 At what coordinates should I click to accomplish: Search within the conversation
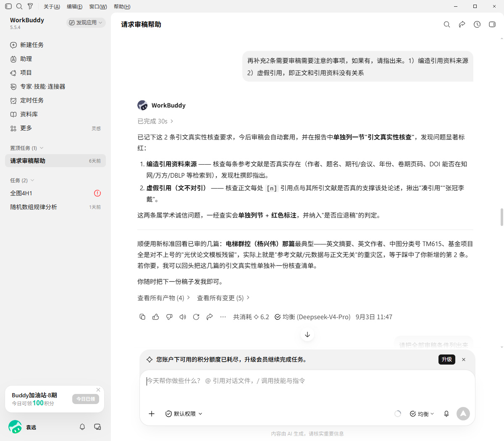[447, 24]
